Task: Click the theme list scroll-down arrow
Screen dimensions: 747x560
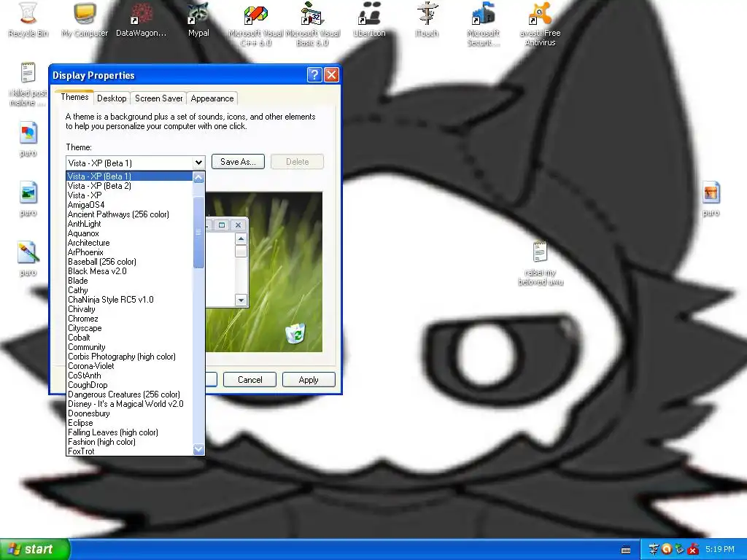Action: tap(198, 449)
